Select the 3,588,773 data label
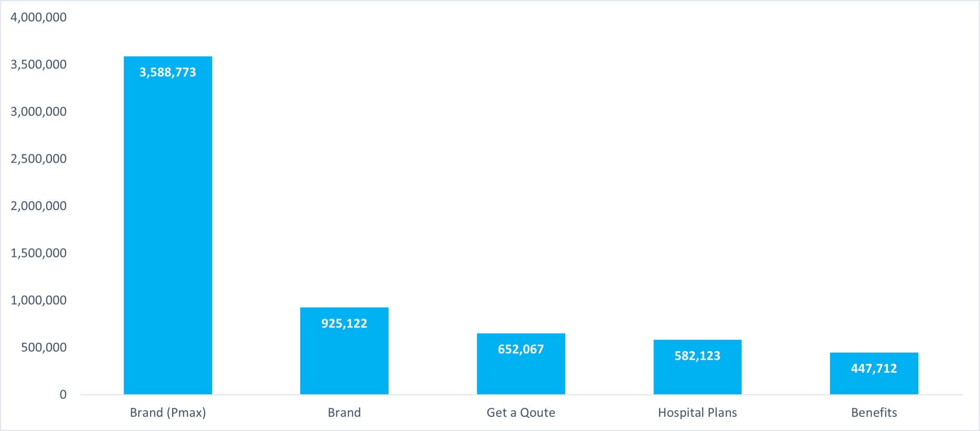The width and height of the screenshot is (980, 431). pyautogui.click(x=168, y=72)
